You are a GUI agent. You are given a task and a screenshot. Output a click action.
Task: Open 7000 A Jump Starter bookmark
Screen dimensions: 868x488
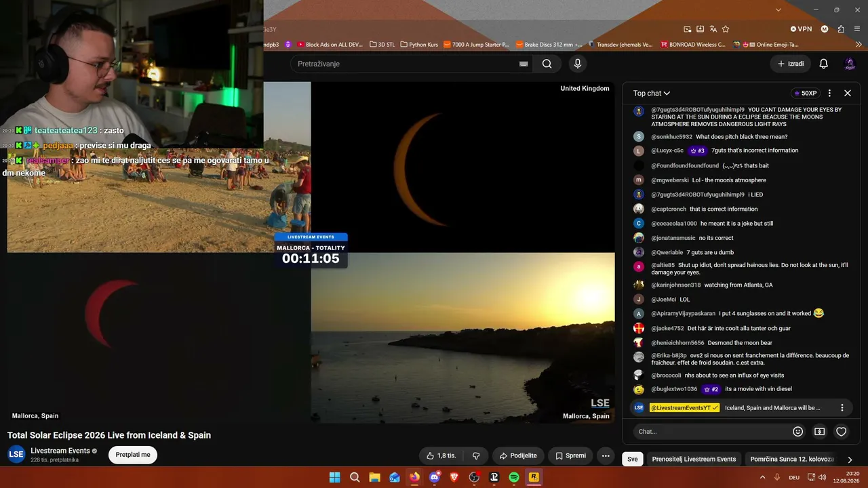click(x=476, y=45)
